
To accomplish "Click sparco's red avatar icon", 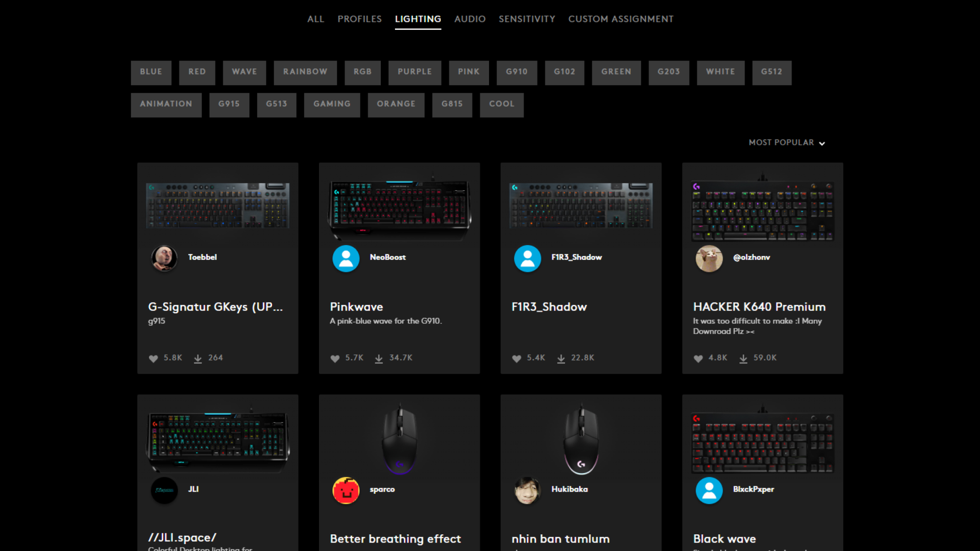I will (346, 490).
